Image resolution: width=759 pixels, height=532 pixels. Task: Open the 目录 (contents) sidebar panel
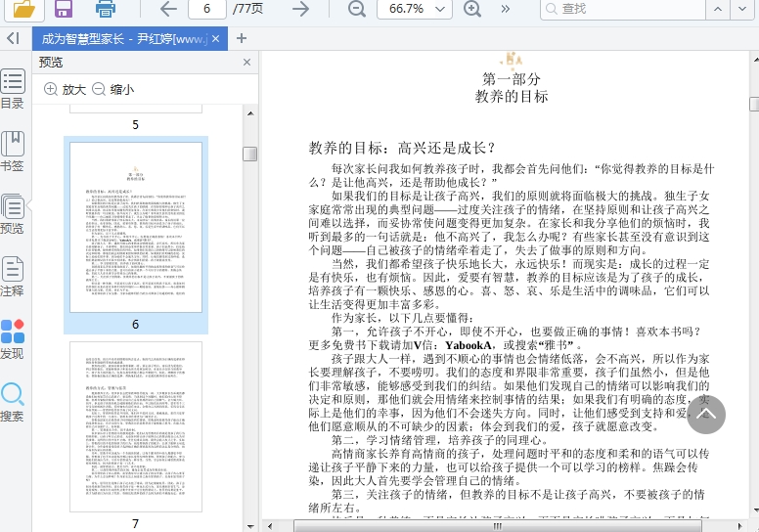[13, 89]
